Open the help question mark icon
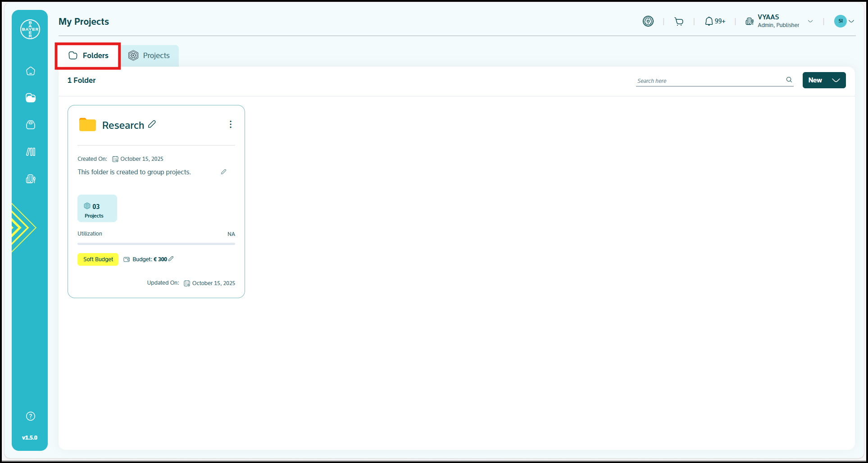The height and width of the screenshot is (463, 868). 31,416
